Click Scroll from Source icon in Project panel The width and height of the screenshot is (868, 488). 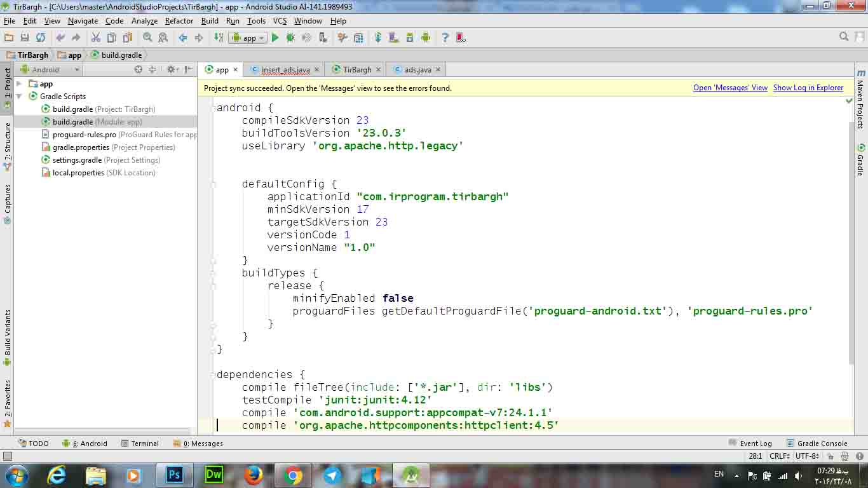coord(138,70)
